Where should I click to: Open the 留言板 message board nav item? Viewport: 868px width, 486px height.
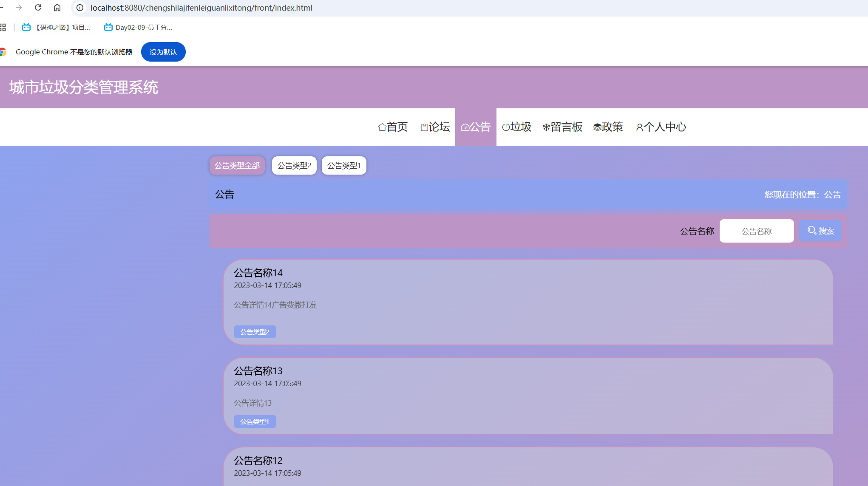[x=562, y=127]
